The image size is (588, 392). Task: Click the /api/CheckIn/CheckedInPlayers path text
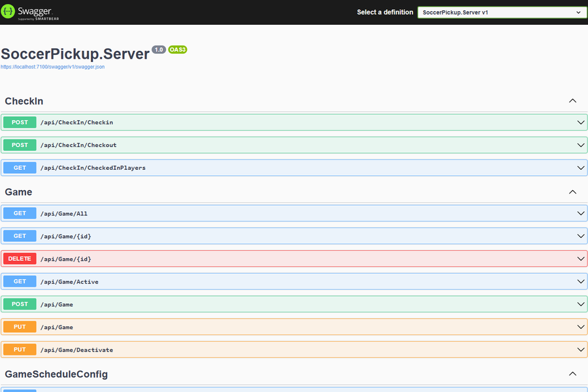[x=93, y=168]
